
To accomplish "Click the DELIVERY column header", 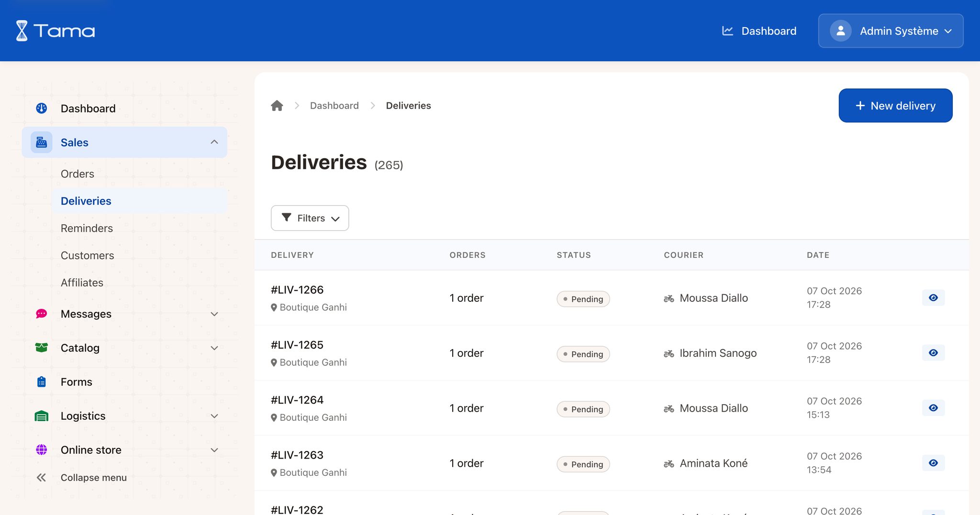I will coord(292,255).
